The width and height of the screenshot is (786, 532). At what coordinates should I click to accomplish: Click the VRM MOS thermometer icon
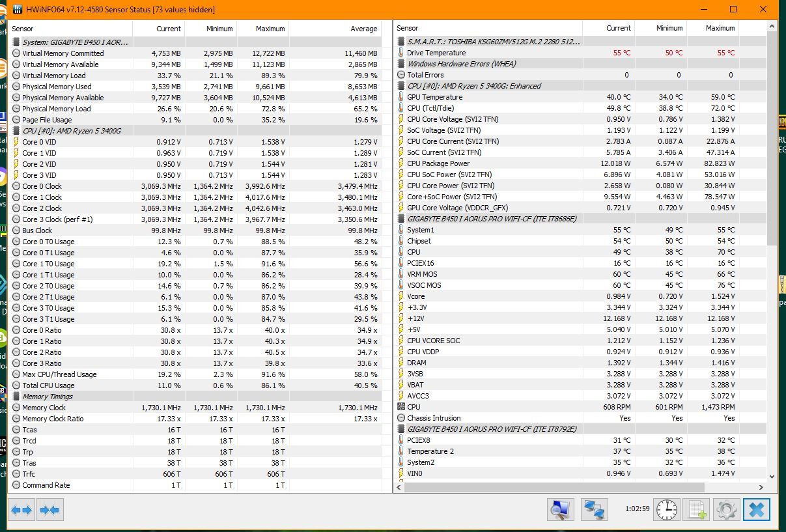[401, 274]
